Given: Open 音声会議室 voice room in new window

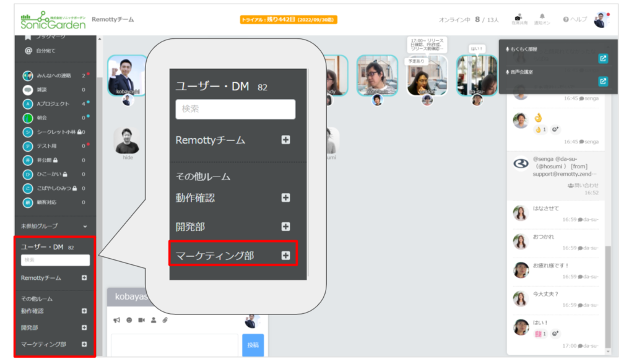Looking at the screenshot, I should (603, 81).
